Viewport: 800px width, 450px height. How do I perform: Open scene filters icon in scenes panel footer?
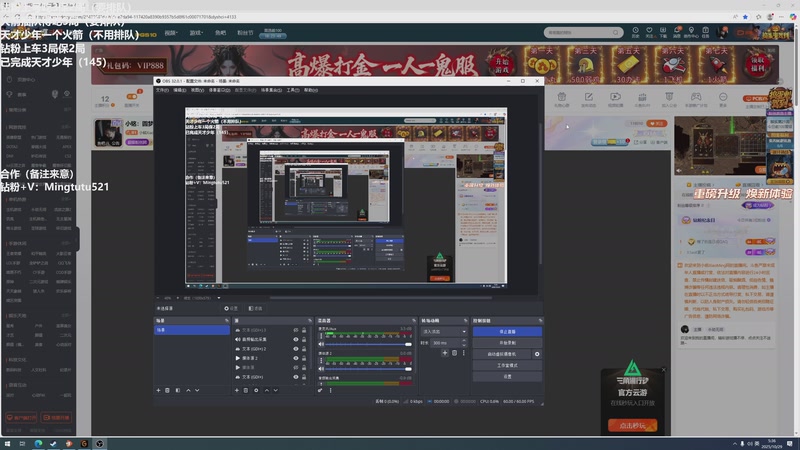(x=178, y=390)
